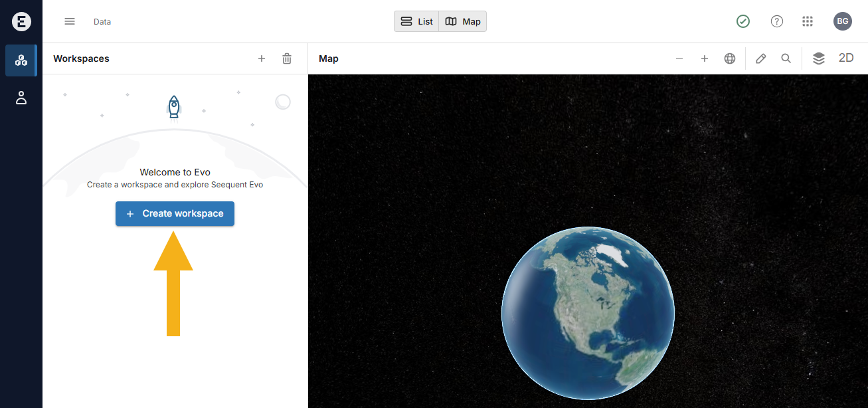The image size is (868, 408).
Task: Switch to Map view
Action: 463,21
